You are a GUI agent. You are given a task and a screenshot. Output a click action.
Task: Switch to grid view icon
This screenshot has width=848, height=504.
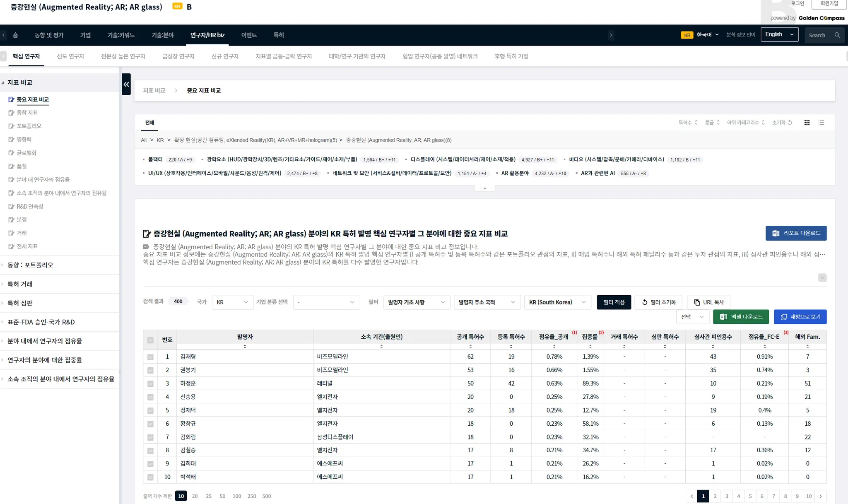click(x=807, y=123)
